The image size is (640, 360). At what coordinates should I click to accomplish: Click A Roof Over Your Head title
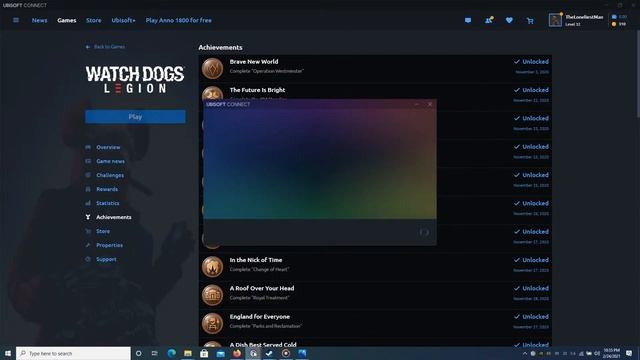(262, 288)
